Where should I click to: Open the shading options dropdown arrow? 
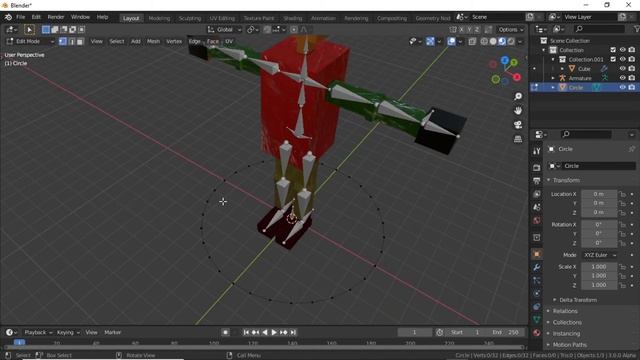coord(520,41)
